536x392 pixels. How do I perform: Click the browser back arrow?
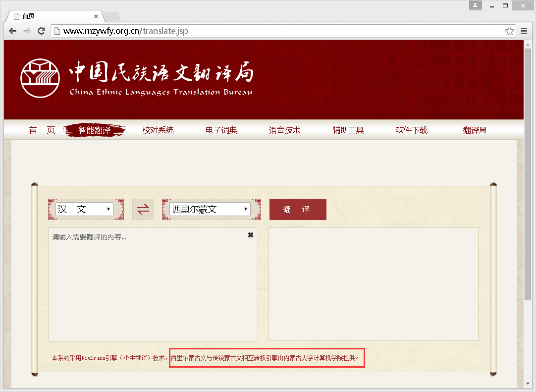pos(13,31)
